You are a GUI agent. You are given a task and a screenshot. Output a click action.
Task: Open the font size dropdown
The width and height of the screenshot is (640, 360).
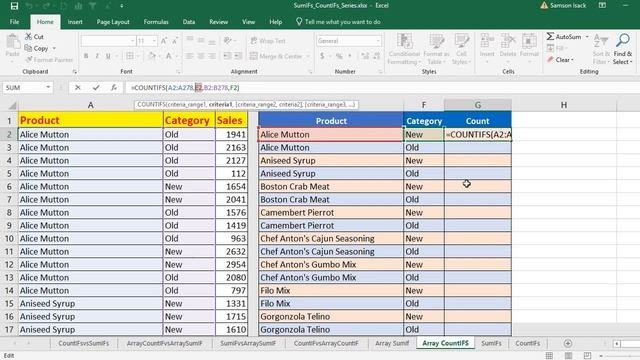coord(154,41)
